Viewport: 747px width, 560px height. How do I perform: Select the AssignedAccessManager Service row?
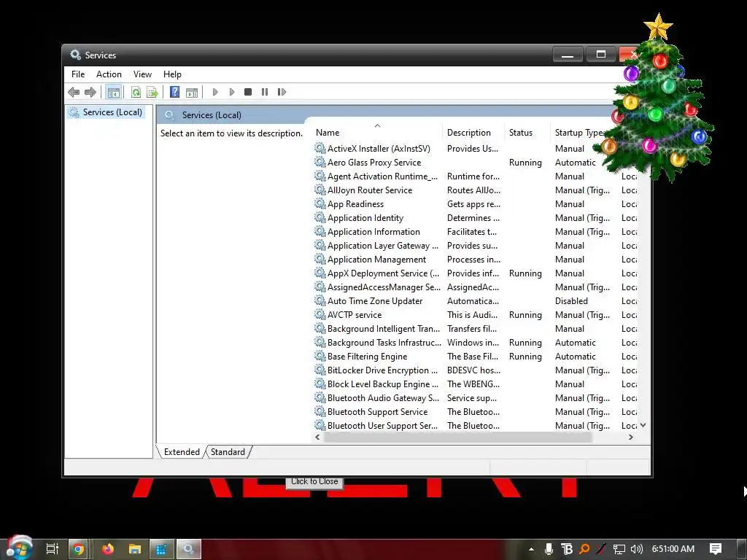pyautogui.click(x=476, y=287)
